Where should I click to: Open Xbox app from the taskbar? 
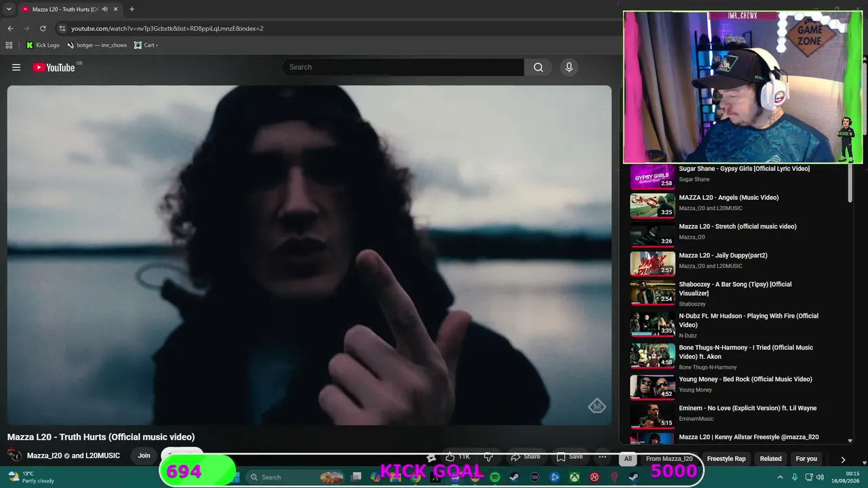[x=574, y=477]
